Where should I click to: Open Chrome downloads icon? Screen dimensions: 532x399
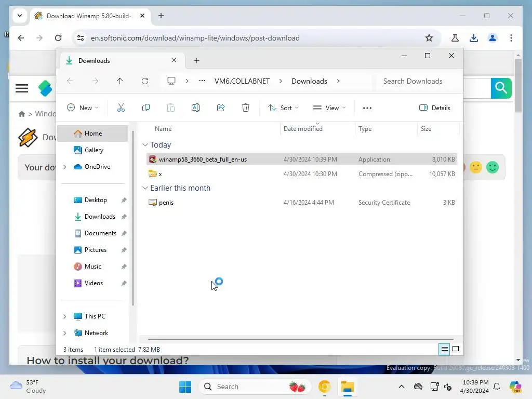click(474, 38)
